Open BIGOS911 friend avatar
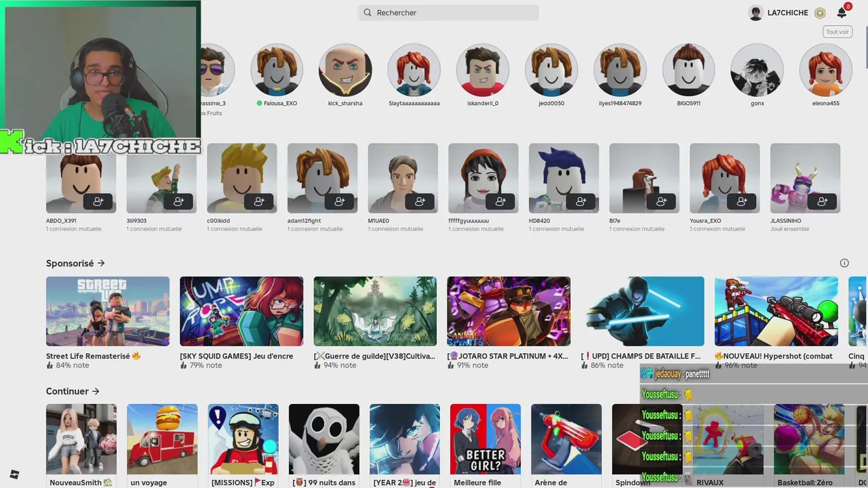The height and width of the screenshot is (488, 868). coord(688,70)
